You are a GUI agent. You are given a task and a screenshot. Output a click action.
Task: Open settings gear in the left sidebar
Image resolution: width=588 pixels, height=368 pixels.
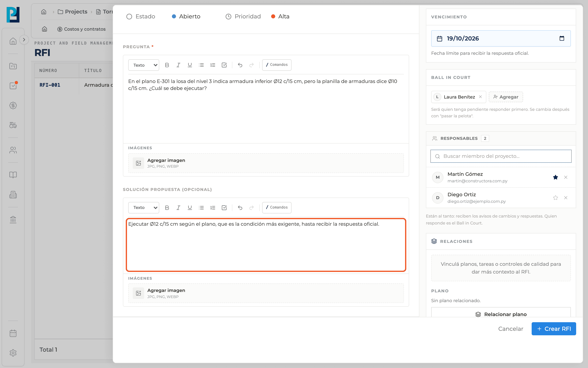[x=13, y=353]
